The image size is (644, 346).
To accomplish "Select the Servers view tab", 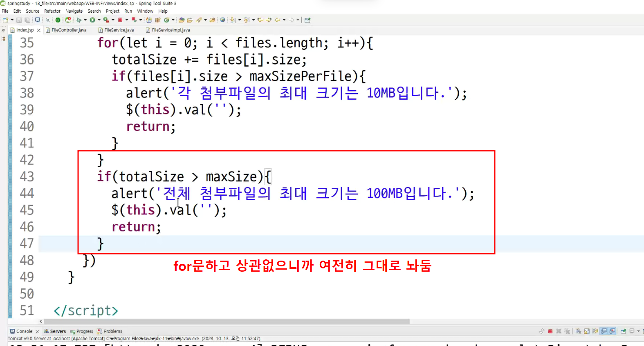I will pos(55,331).
